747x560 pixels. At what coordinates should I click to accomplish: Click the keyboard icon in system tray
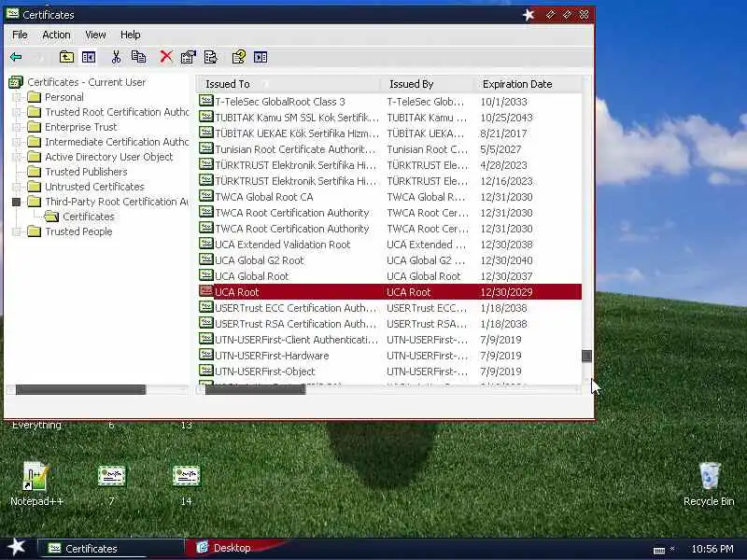[659, 550]
